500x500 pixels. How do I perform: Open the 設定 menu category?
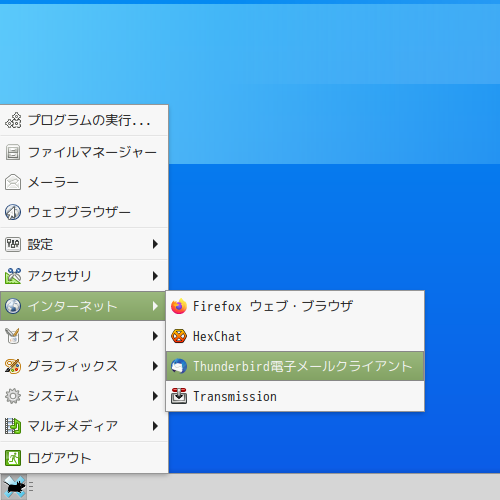(x=84, y=244)
